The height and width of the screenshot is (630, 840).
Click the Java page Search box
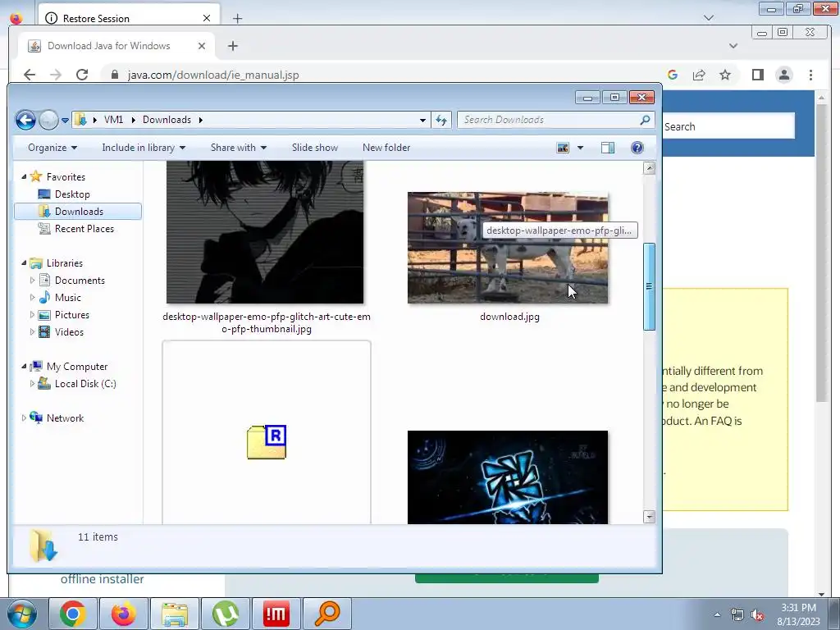(x=728, y=126)
